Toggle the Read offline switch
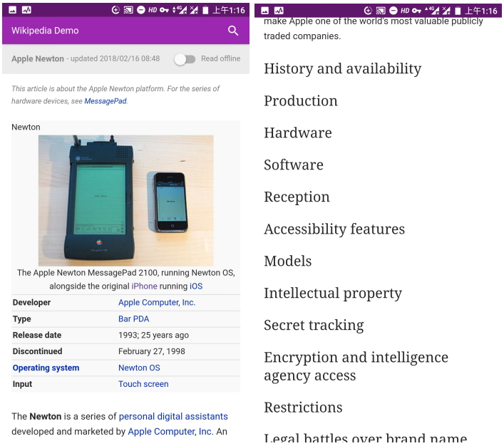Viewport: 504px width, 446px height. tap(185, 59)
